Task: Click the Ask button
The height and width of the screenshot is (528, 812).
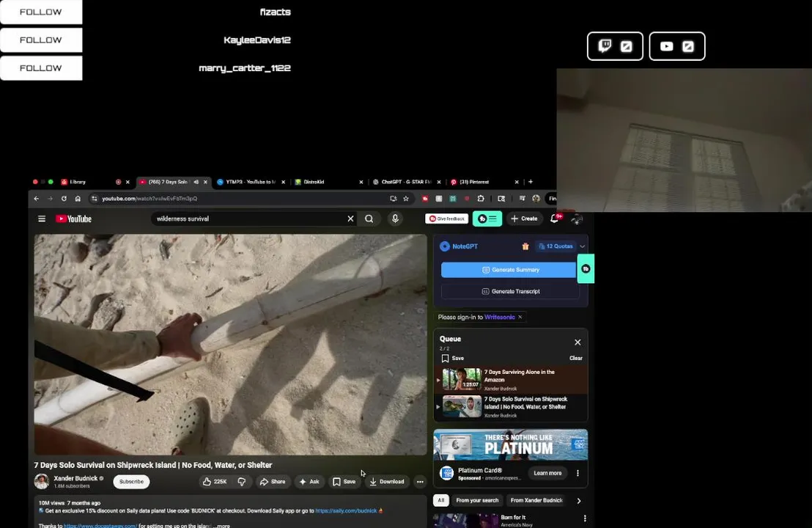Action: [x=309, y=482]
